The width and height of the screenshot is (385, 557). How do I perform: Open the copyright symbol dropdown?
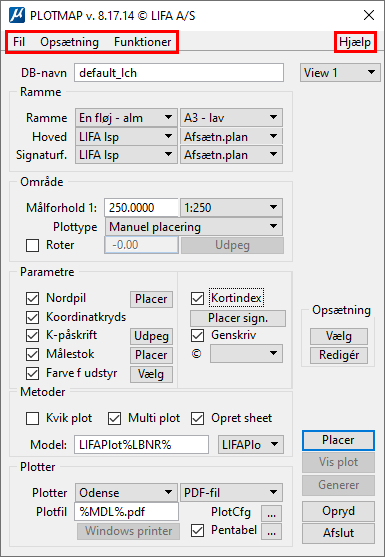pos(246,353)
